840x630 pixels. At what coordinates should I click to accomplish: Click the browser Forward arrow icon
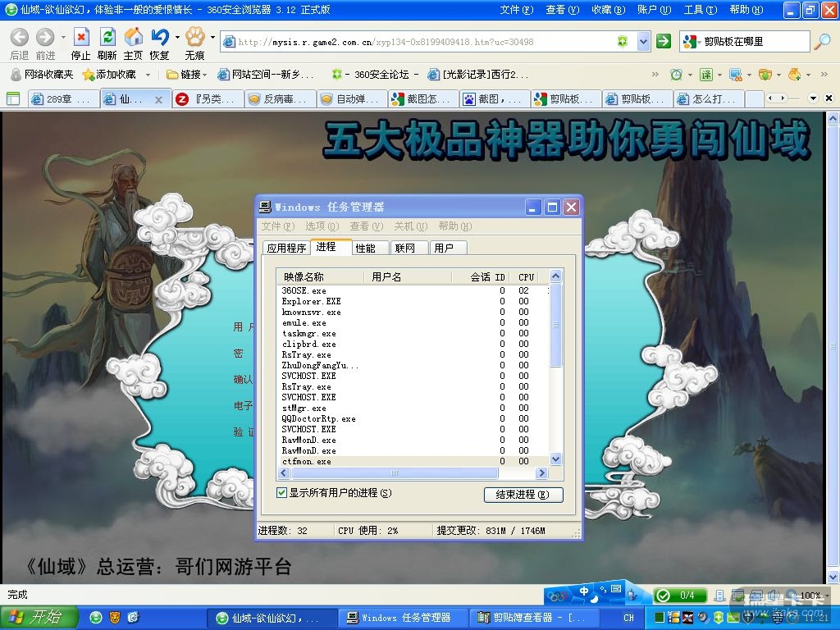[x=45, y=38]
